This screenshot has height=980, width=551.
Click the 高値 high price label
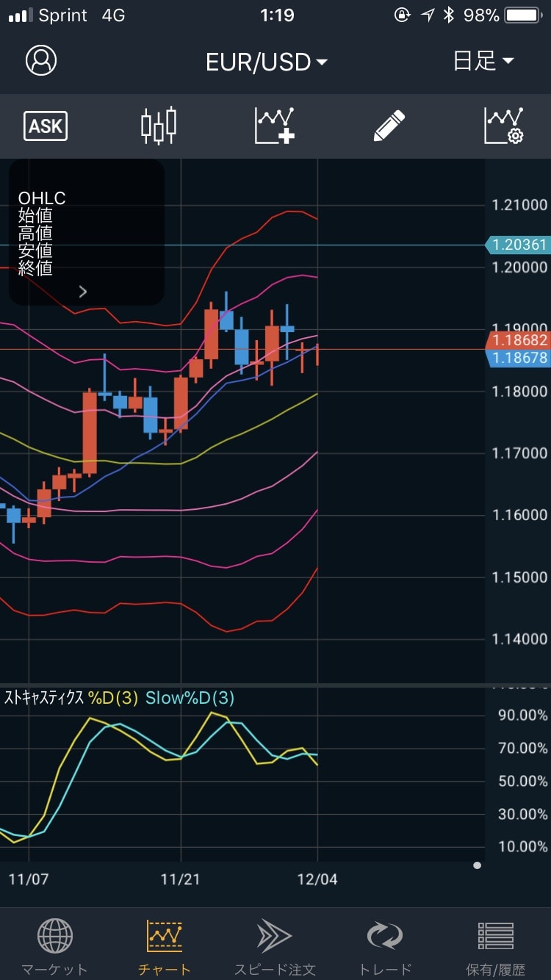[x=35, y=233]
